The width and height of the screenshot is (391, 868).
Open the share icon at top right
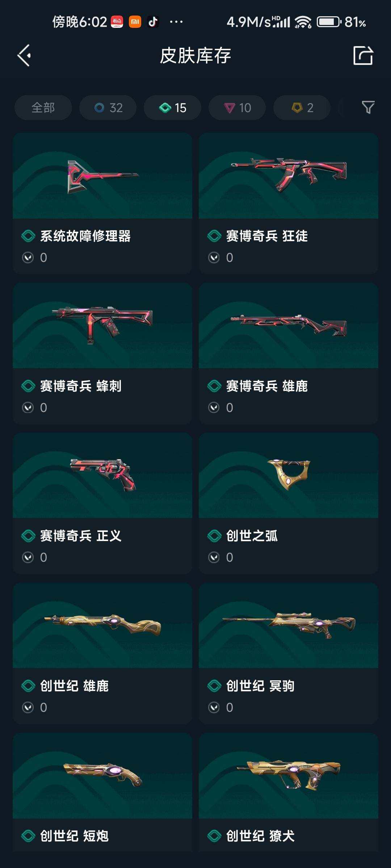[363, 56]
